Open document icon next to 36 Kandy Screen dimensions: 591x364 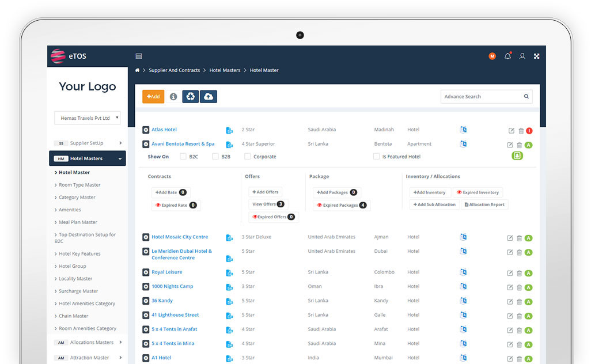coord(229,301)
